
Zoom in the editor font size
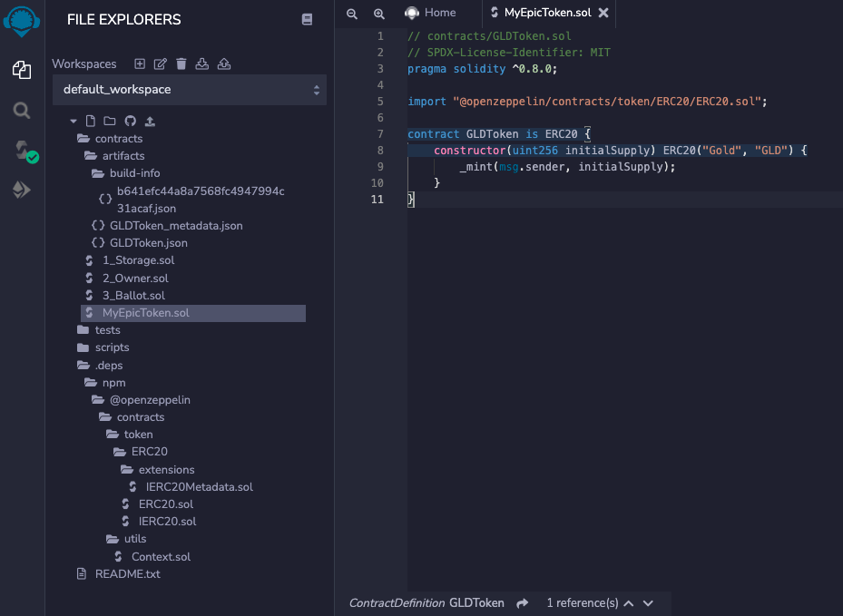379,14
